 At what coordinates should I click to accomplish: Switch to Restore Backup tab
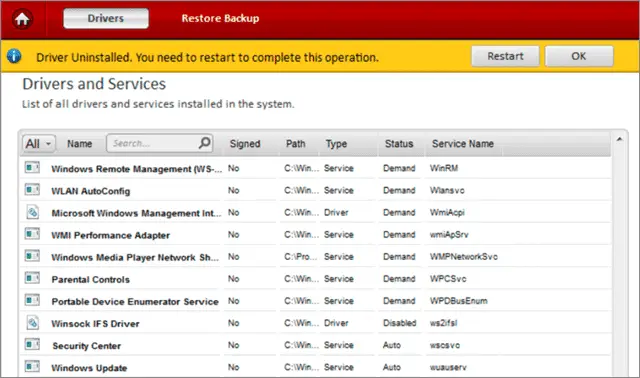220,18
